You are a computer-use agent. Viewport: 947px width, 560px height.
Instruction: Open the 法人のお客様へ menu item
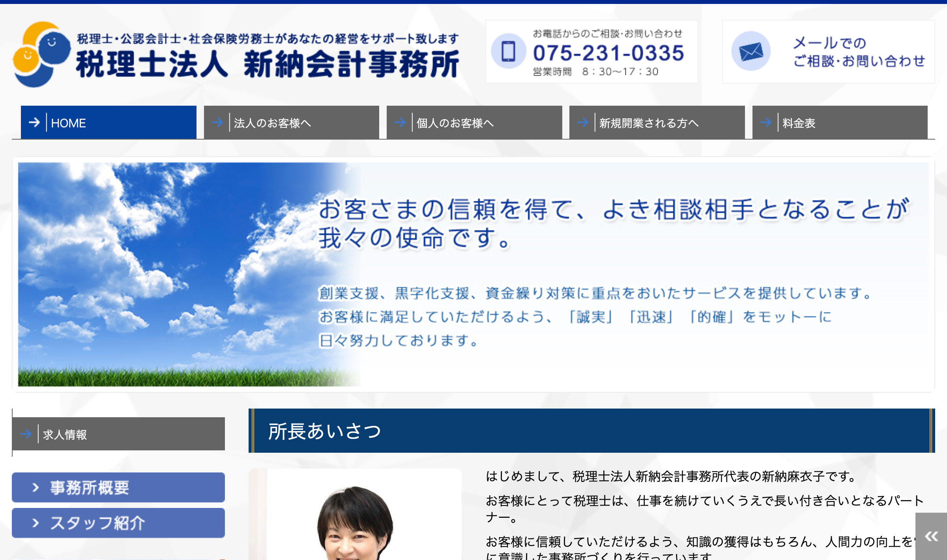point(272,123)
